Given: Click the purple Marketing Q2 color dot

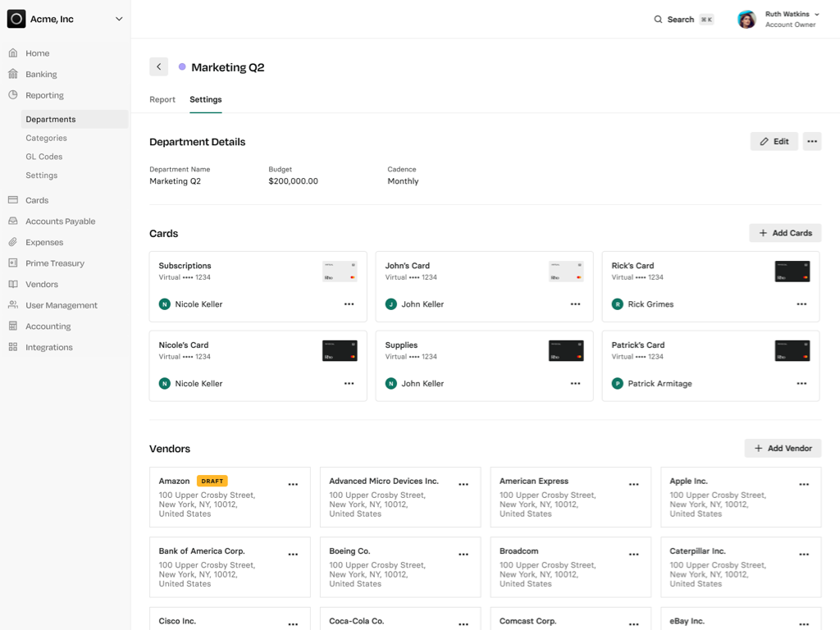Looking at the screenshot, I should pyautogui.click(x=182, y=67).
